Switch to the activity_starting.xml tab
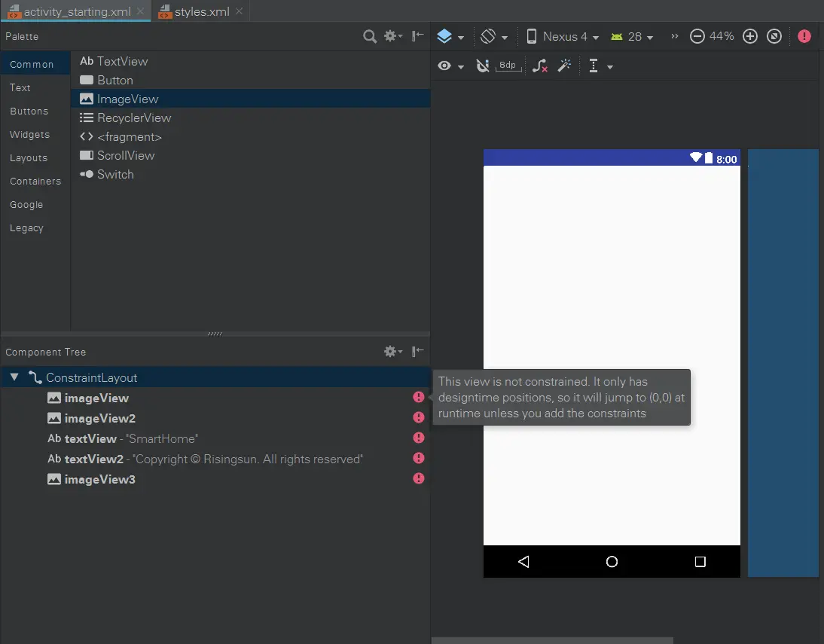 click(76, 11)
